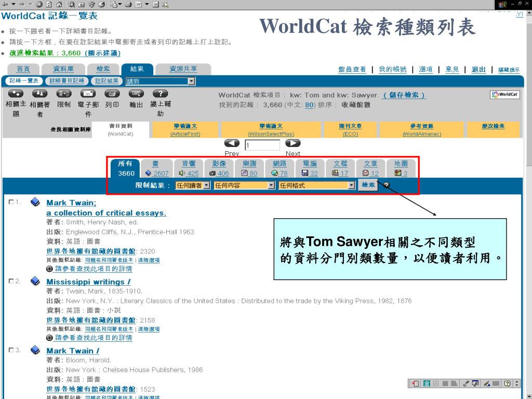Click the pen icon in bottom-right floating toolbar
Viewport: 532px width, 399px height.
(487, 383)
